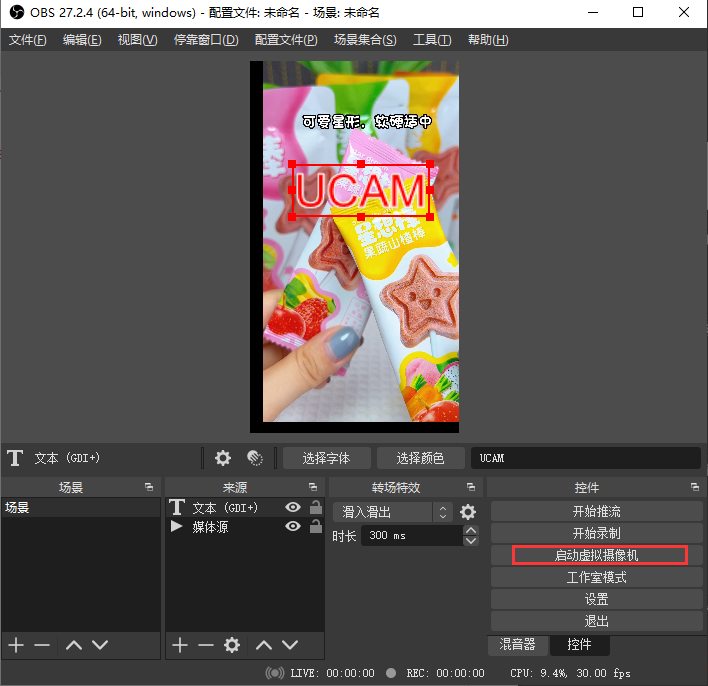Screen dimensions: 708x686
Task: Open transition properties gear icon
Action: point(468,512)
